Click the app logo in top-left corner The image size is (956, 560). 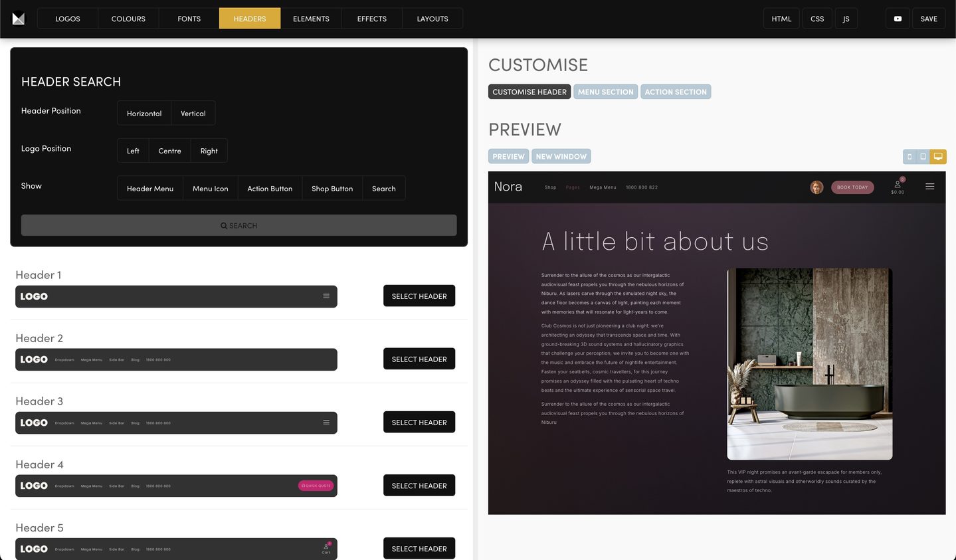pos(19,19)
